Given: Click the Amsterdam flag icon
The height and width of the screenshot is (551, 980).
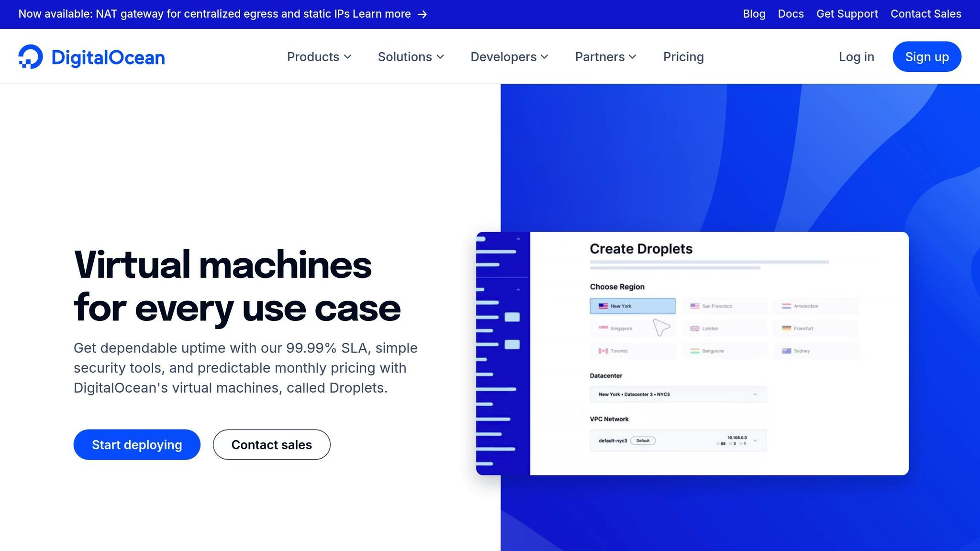Looking at the screenshot, I should pos(786,306).
